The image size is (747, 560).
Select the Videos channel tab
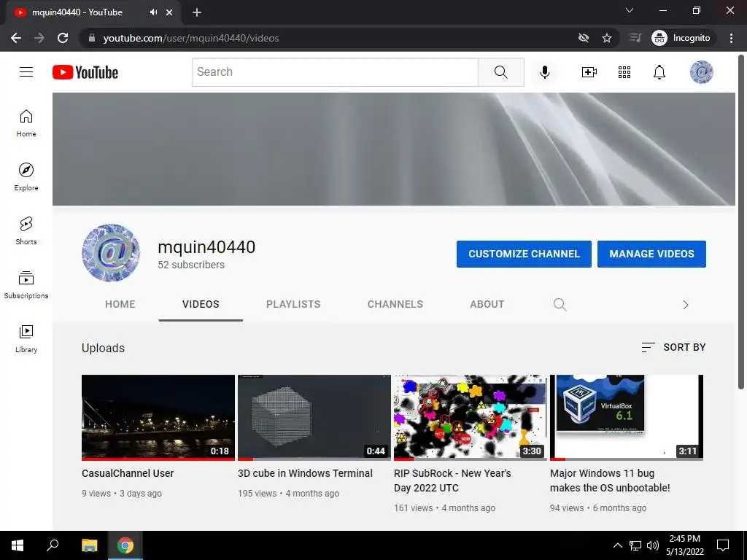(x=201, y=304)
